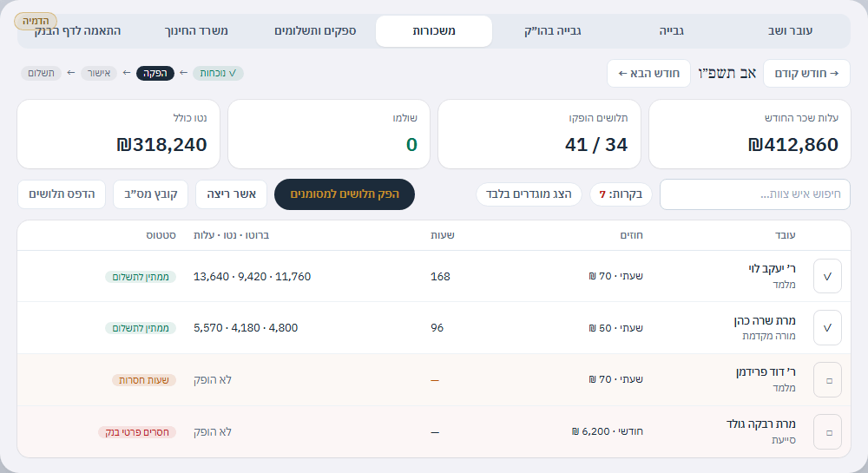Click employee name מרת רבקה גולד

[761, 424]
